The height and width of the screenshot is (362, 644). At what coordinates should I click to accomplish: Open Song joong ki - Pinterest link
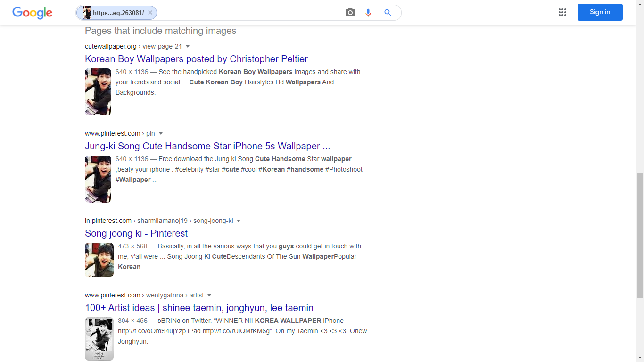[x=136, y=233]
